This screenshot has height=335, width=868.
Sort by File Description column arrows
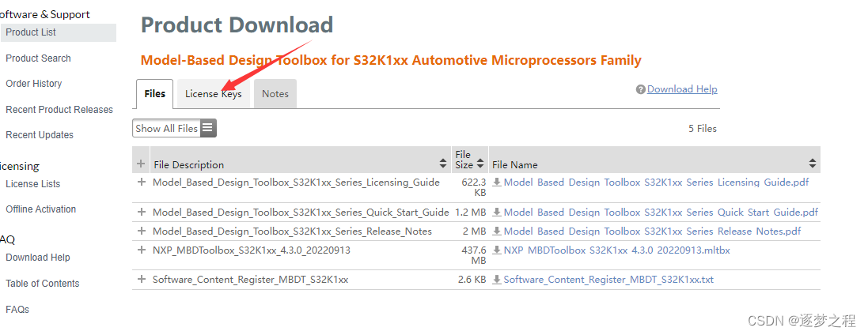coord(442,164)
